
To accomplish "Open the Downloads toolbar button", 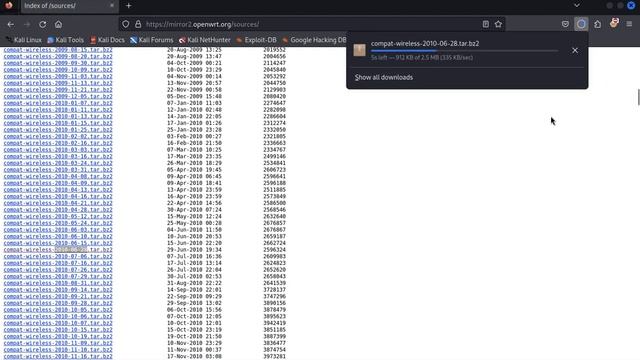I will (x=581, y=24).
